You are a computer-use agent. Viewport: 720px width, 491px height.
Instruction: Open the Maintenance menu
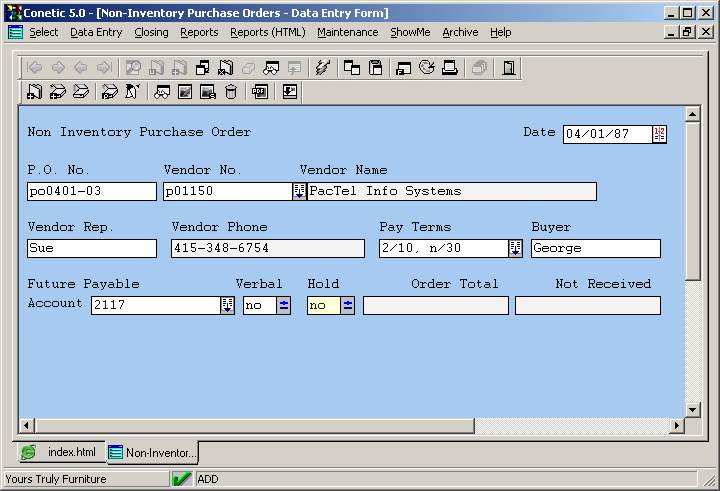click(347, 32)
